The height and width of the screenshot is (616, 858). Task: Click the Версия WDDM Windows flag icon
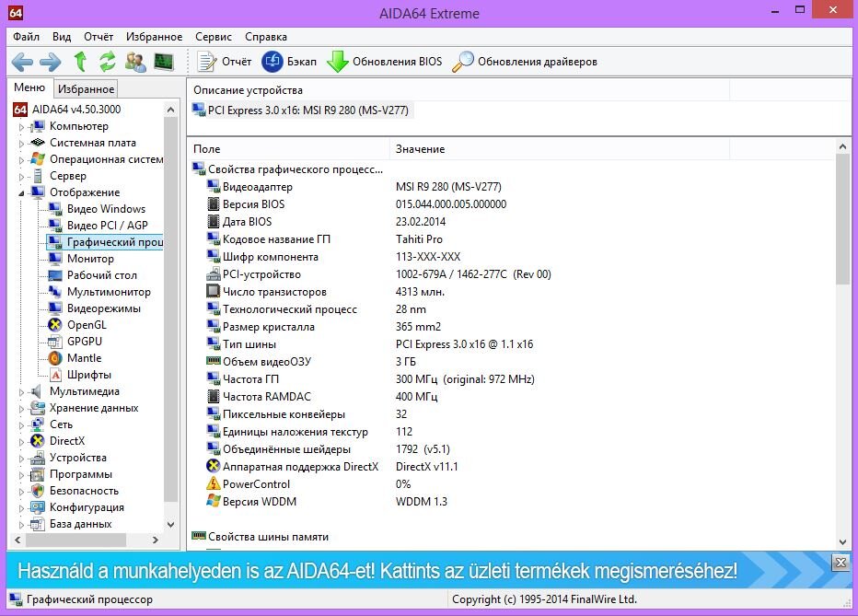(214, 501)
